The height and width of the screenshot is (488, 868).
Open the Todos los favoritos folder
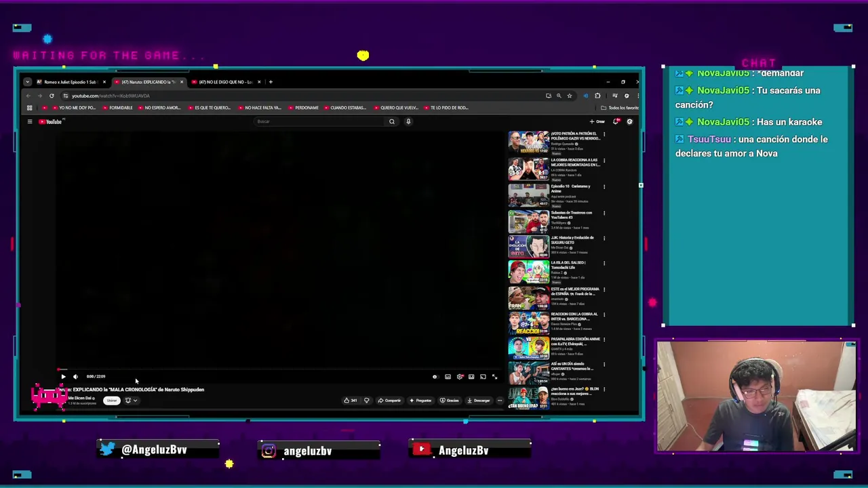(x=619, y=108)
